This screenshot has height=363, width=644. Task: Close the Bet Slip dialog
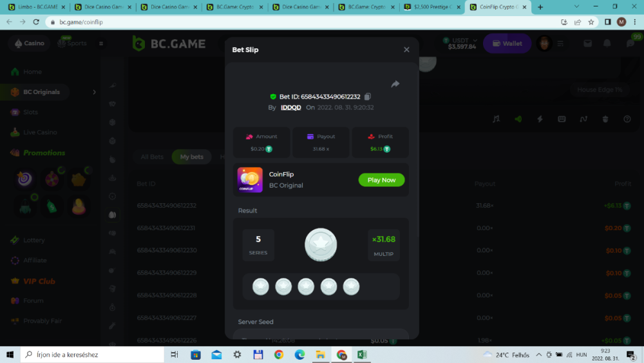tap(406, 50)
